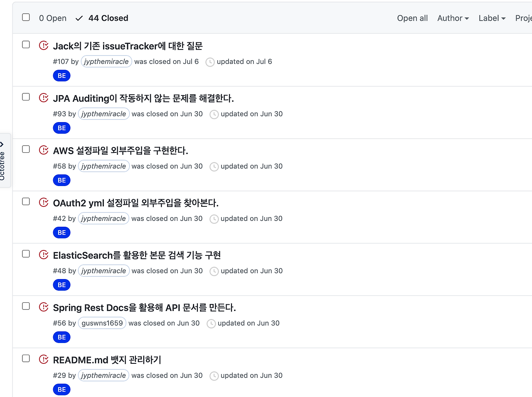This screenshot has width=532, height=397.
Task: Click checkmark icon beside 44 Closed
Action: pos(79,18)
